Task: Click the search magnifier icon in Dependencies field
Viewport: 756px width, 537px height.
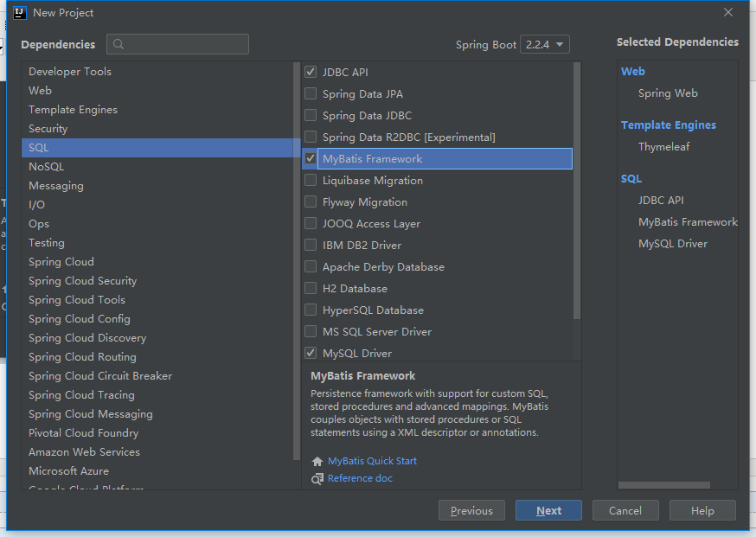Action: point(119,44)
